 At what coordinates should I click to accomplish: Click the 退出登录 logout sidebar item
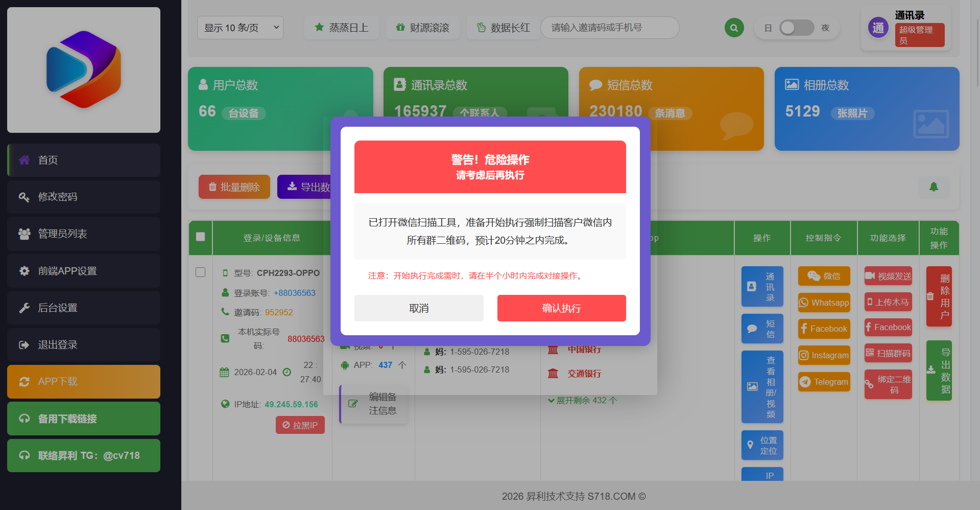[x=84, y=344]
